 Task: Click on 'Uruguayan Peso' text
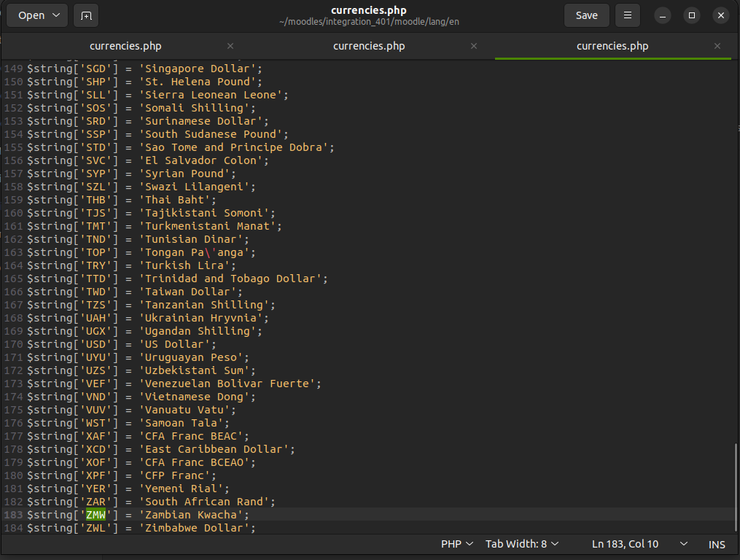pos(191,358)
